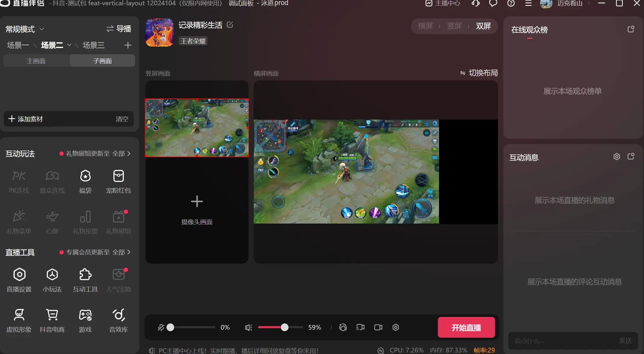Click the rotate camera icon in bottom toolbar

point(343,327)
